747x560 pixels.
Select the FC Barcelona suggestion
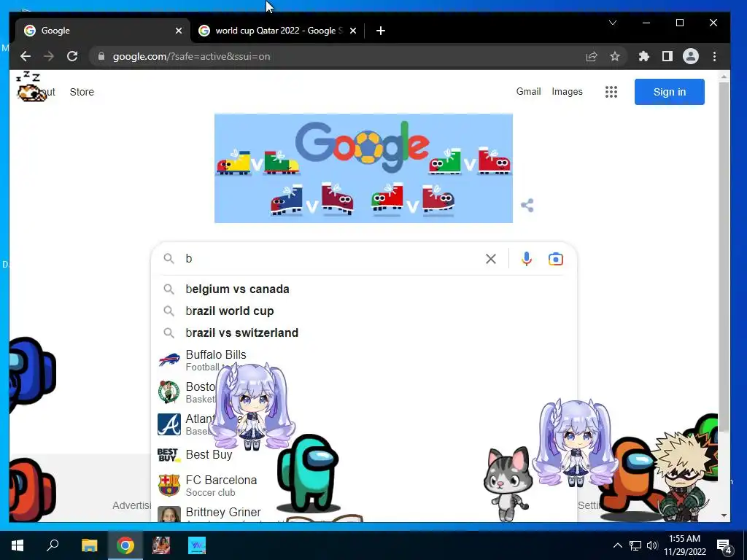[x=363, y=485]
